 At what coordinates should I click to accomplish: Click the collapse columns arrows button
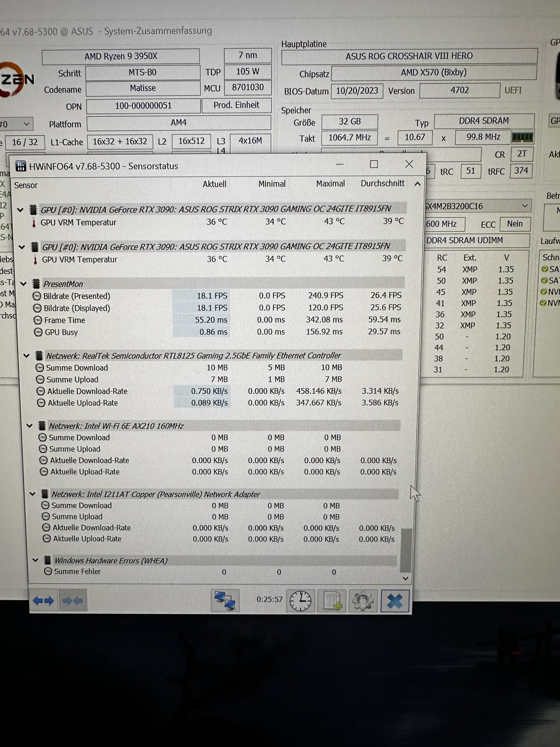point(73,600)
